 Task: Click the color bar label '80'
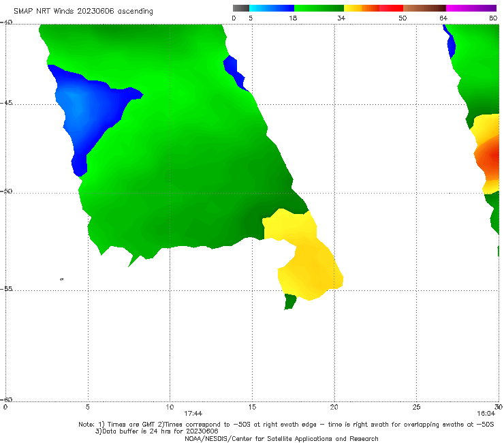tap(493, 18)
